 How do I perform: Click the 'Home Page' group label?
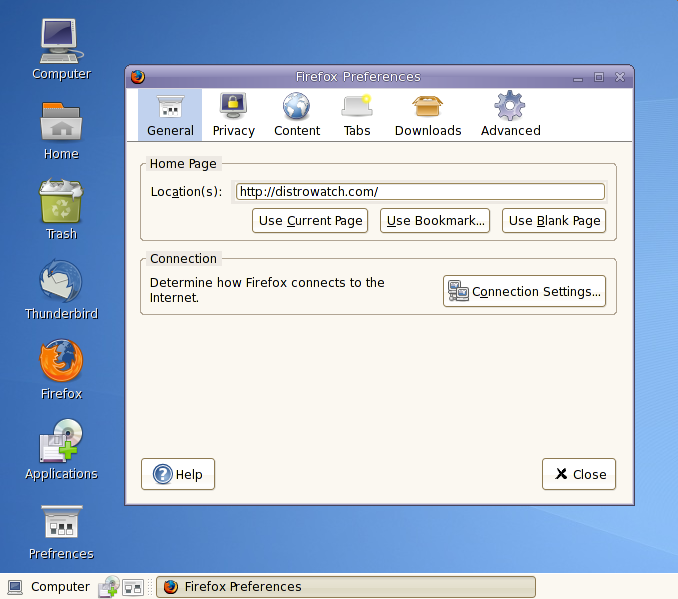coord(183,164)
